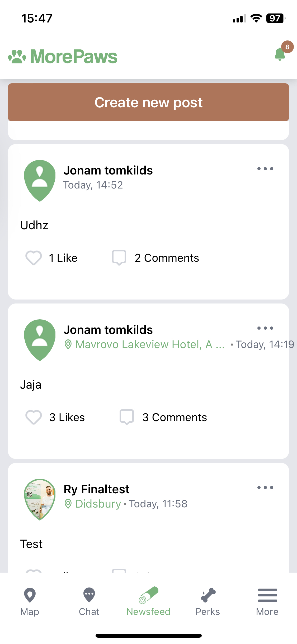Like the Jaja post heart
The image size is (297, 644).
coord(34,417)
